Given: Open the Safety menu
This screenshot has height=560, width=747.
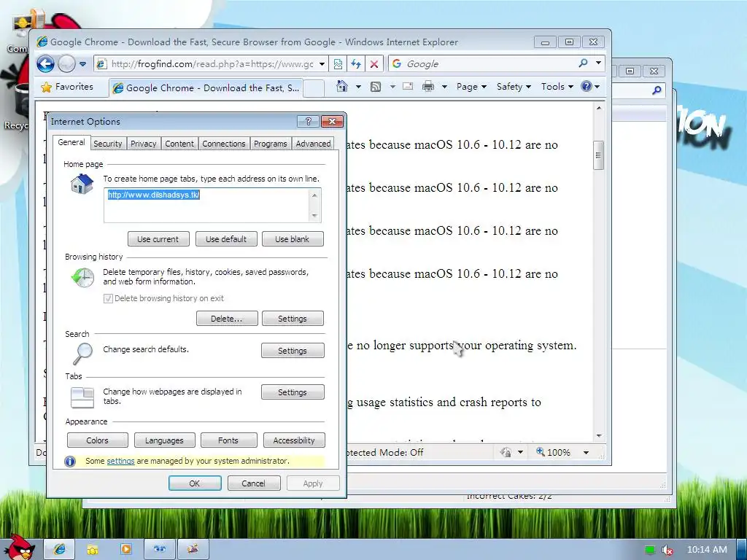Looking at the screenshot, I should [514, 87].
